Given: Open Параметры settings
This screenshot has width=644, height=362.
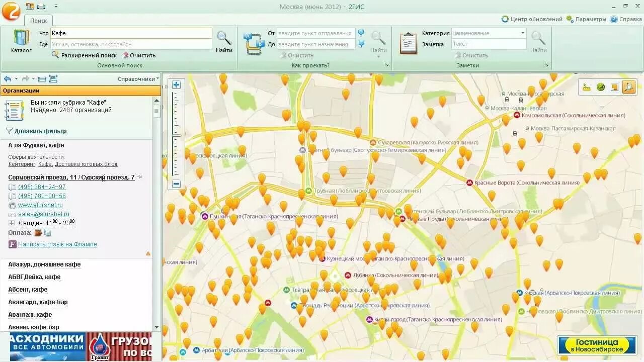Looking at the screenshot, I should [x=586, y=19].
